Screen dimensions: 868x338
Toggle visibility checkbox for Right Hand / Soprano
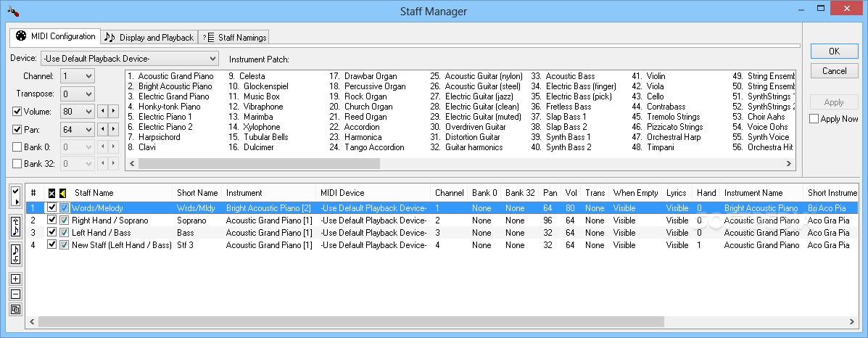[52, 220]
